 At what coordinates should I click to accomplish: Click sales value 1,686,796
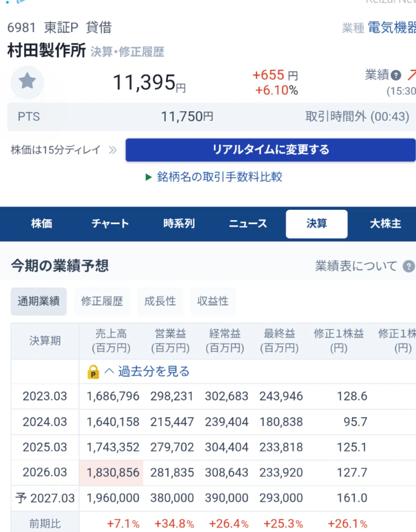coord(113,396)
